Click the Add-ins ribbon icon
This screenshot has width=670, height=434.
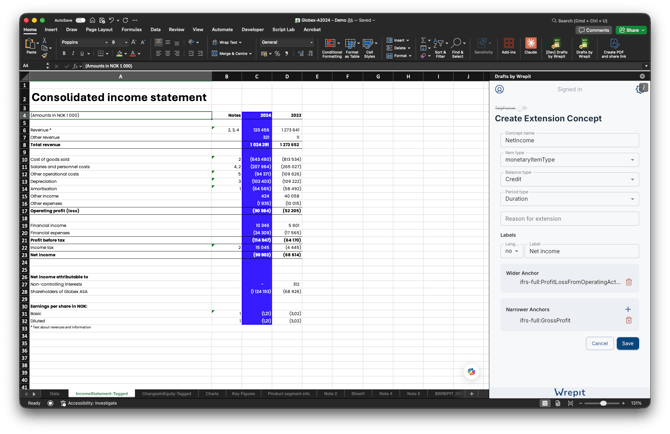point(508,46)
